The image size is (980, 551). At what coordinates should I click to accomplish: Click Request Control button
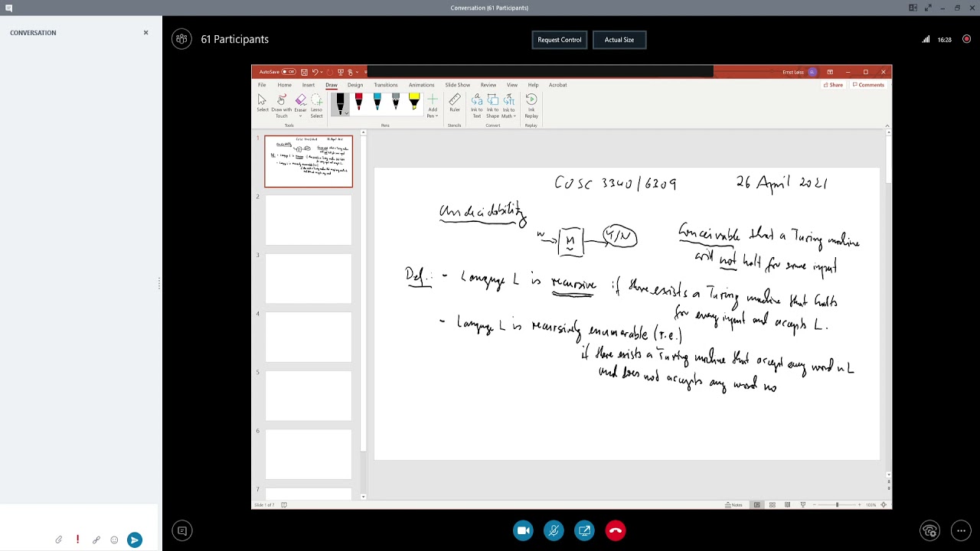click(x=560, y=40)
